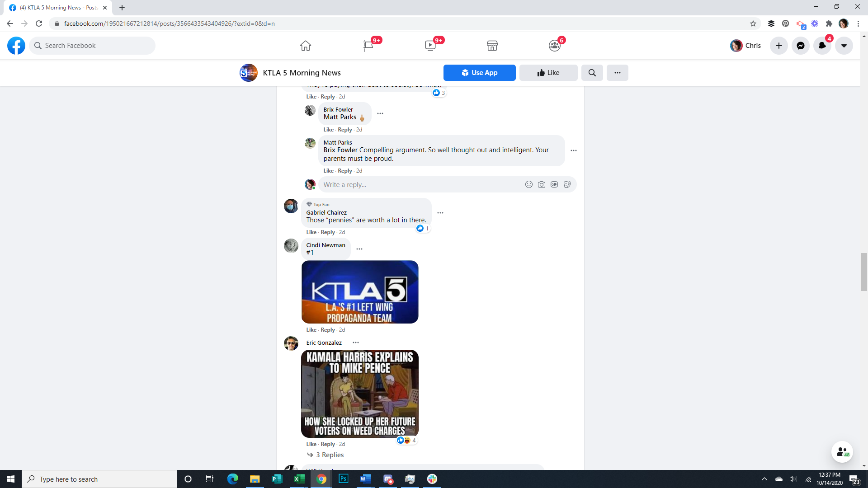Reply to Eric Gonzalez's meme comment
The width and height of the screenshot is (868, 488).
(328, 444)
